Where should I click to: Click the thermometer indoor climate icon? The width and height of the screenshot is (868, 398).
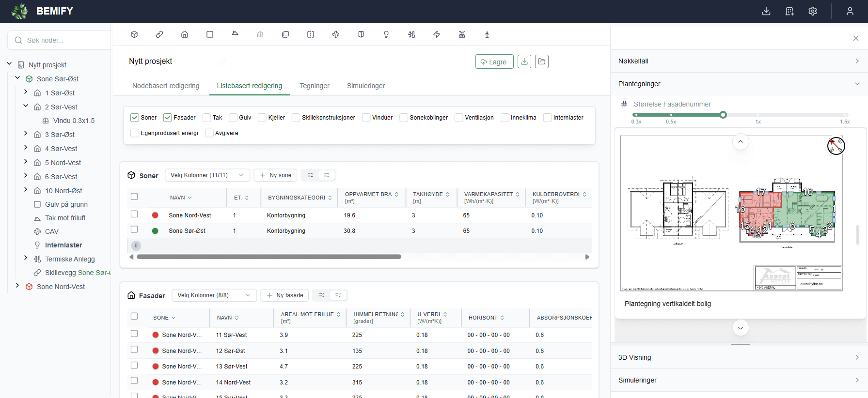click(x=411, y=34)
